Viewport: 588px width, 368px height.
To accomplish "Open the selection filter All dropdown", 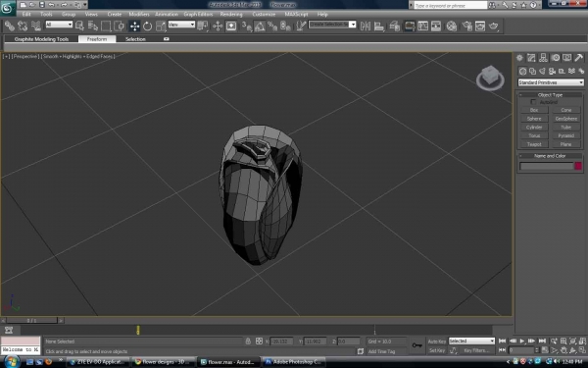I will (x=59, y=25).
